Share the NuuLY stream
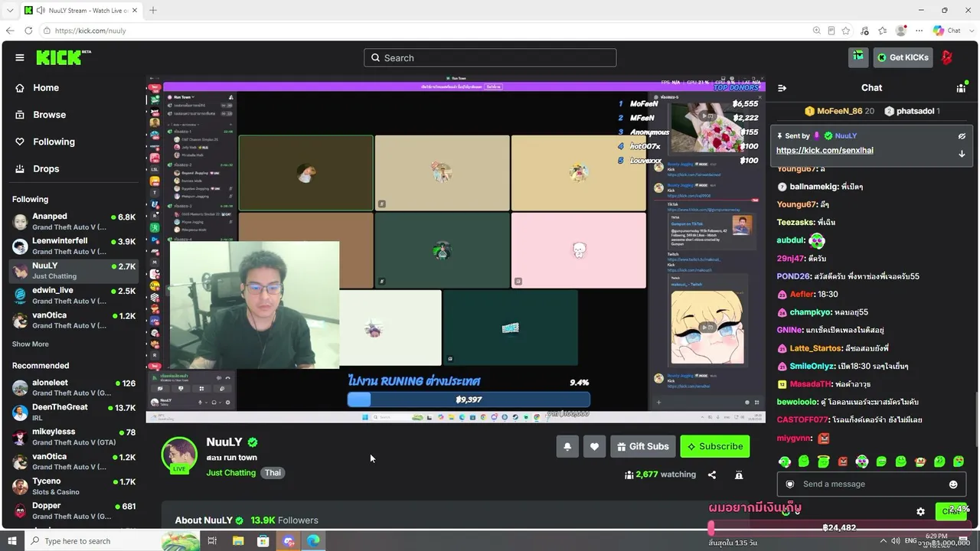 (712, 474)
